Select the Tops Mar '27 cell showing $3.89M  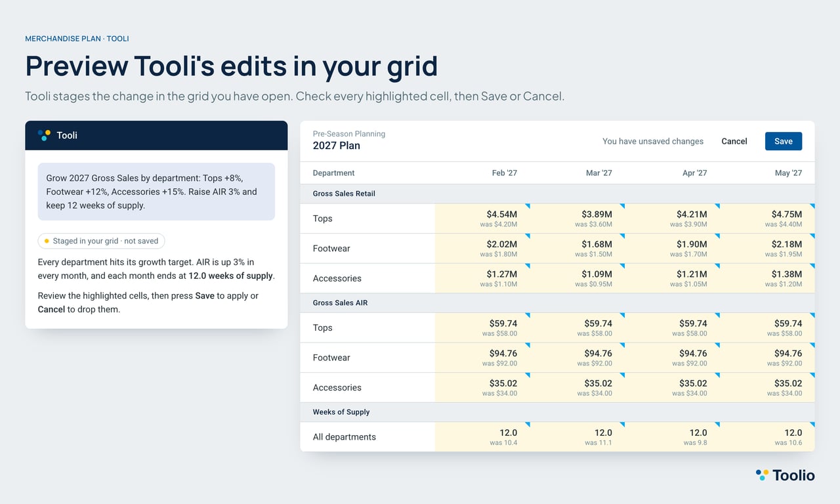coord(577,219)
